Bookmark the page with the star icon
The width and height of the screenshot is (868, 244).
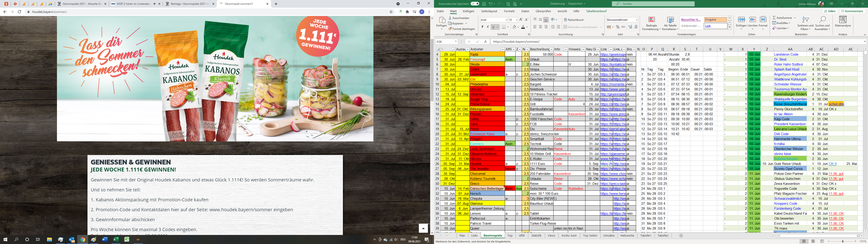pos(391,12)
